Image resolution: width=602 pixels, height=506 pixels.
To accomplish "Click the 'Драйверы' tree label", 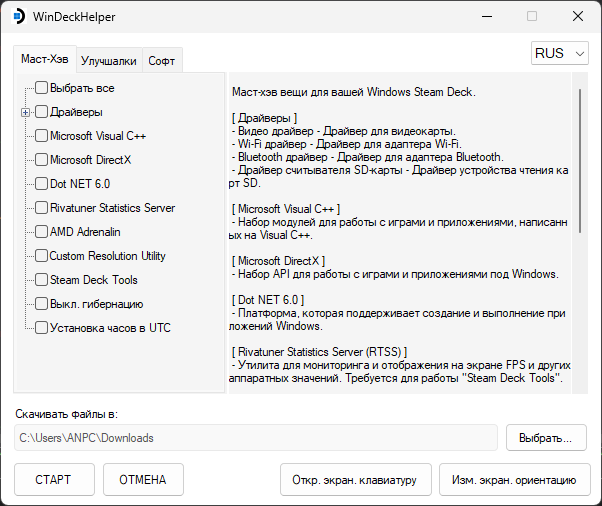I will click(76, 112).
